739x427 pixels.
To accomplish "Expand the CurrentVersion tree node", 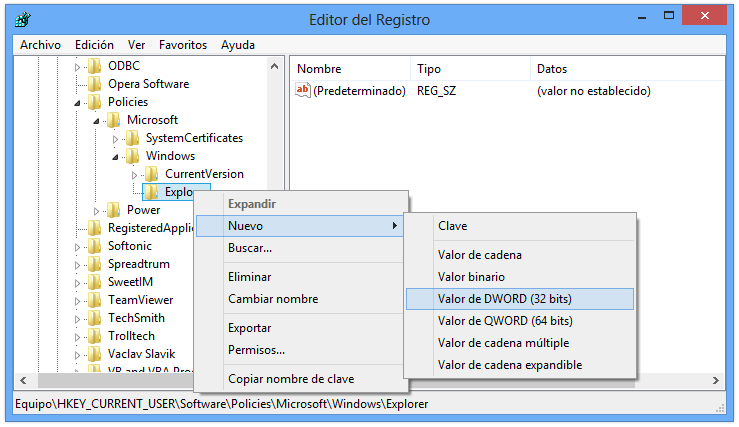I will [134, 174].
